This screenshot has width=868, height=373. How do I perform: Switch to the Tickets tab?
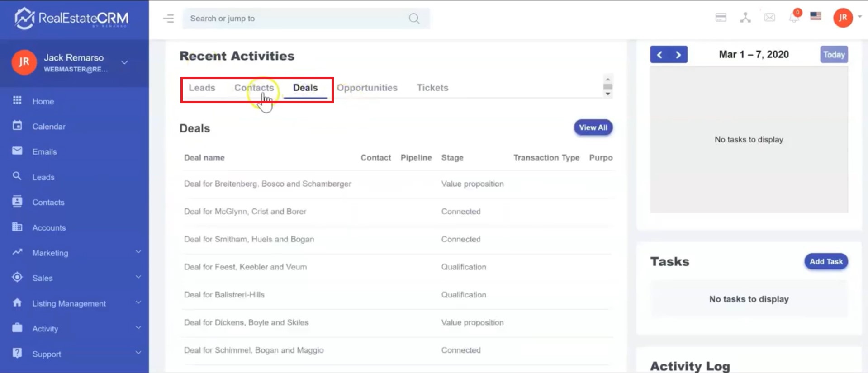pyautogui.click(x=432, y=88)
